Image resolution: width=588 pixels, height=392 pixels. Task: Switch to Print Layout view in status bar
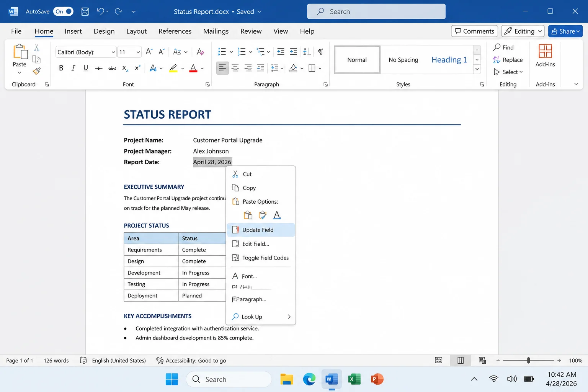461,360
